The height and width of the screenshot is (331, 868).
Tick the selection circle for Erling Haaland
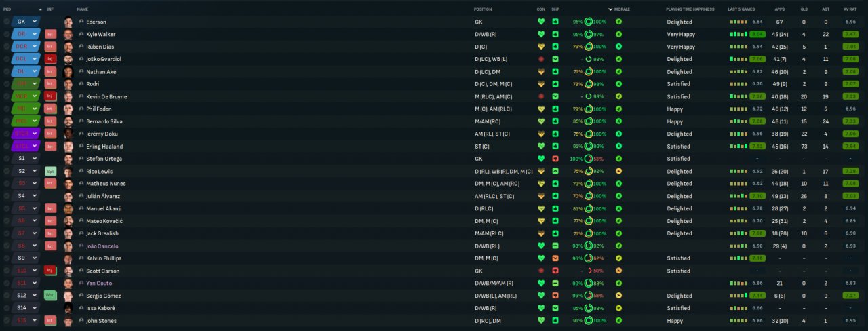point(7,146)
